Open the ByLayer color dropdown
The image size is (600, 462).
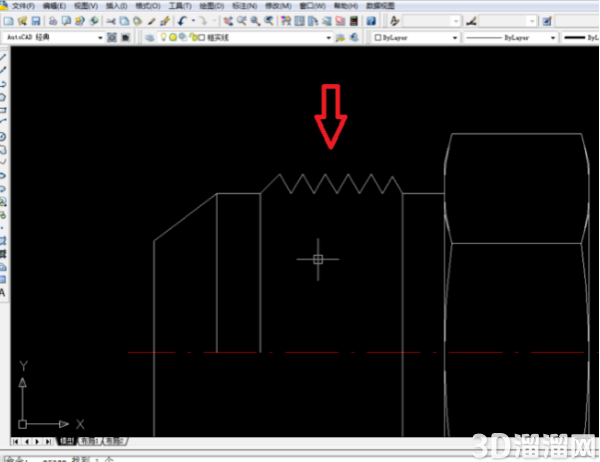coord(455,38)
